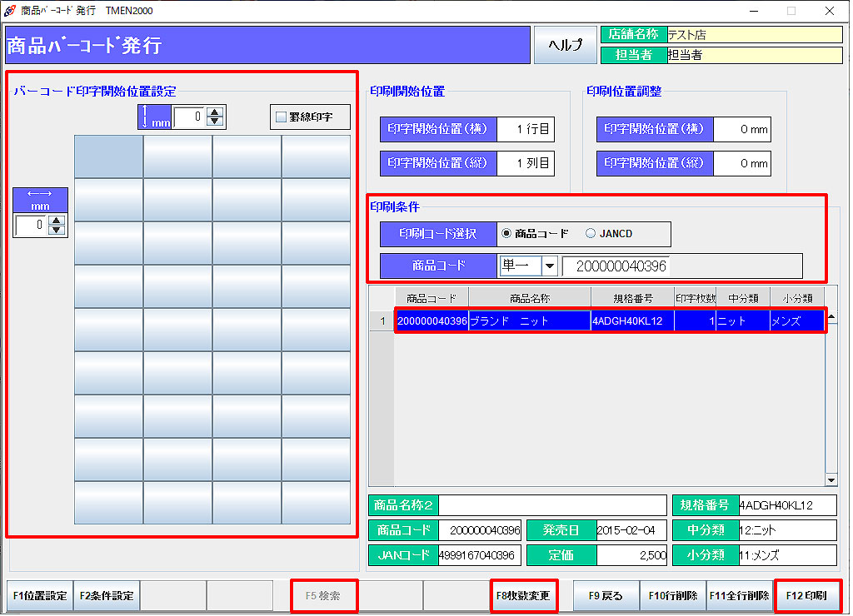This screenshot has width=853, height=616.
Task: Select the 商品コード radio button
Action: [x=506, y=234]
